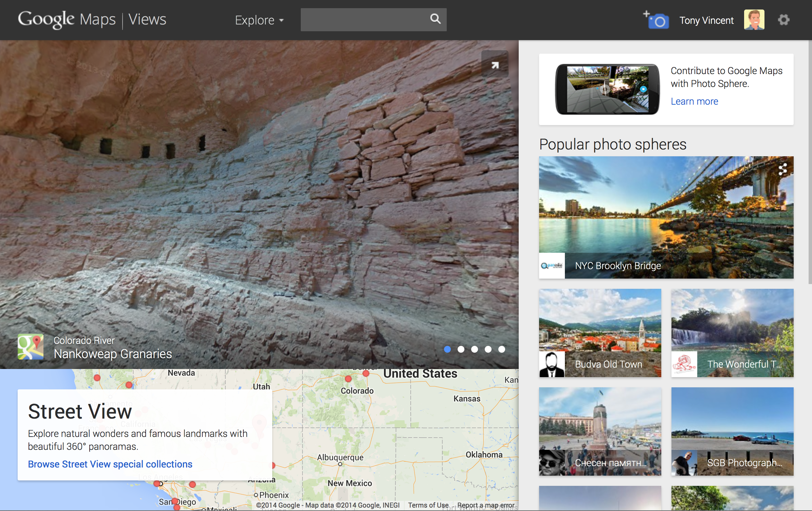Screen dimensions: 812x511
Task: Open the settings gear icon
Action: coord(783,20)
